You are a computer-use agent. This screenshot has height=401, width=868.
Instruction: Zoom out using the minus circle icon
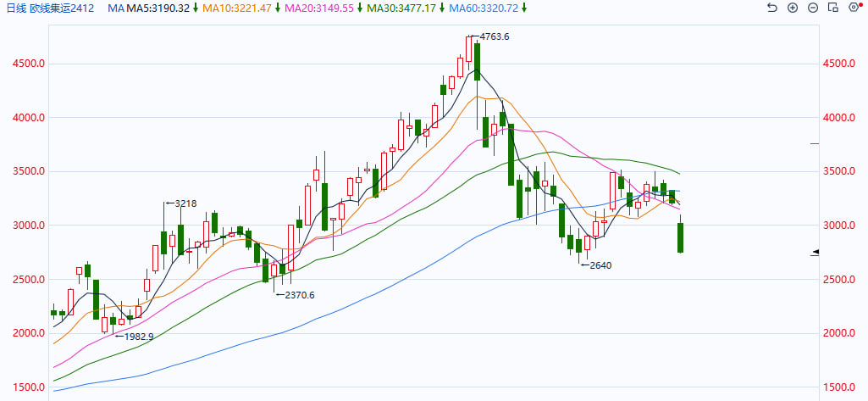(813, 8)
